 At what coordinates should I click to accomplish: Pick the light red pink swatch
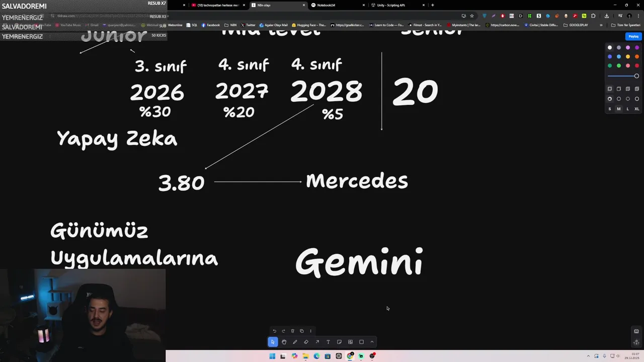[x=628, y=66]
